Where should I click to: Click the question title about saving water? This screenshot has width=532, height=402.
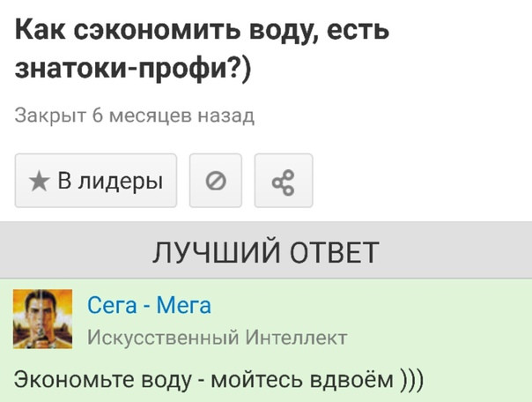tap(202, 48)
